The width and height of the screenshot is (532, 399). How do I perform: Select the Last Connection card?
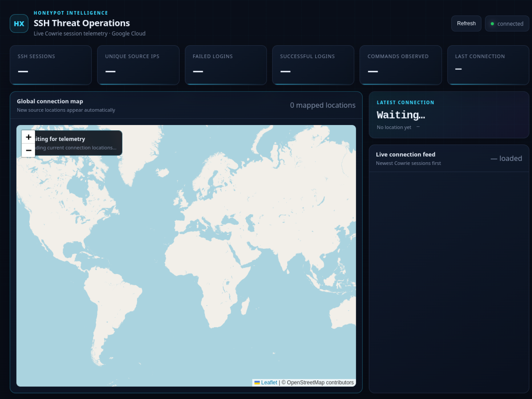(488, 65)
